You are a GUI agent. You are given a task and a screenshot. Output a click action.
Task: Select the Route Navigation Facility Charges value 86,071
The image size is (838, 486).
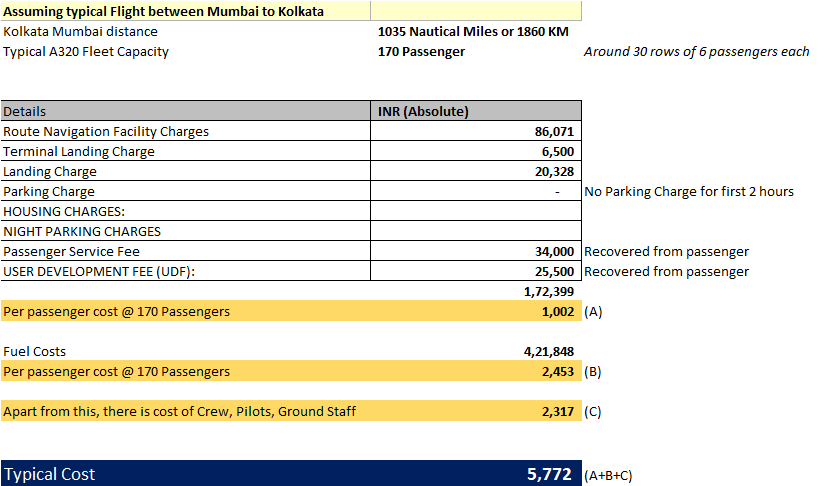pos(553,131)
